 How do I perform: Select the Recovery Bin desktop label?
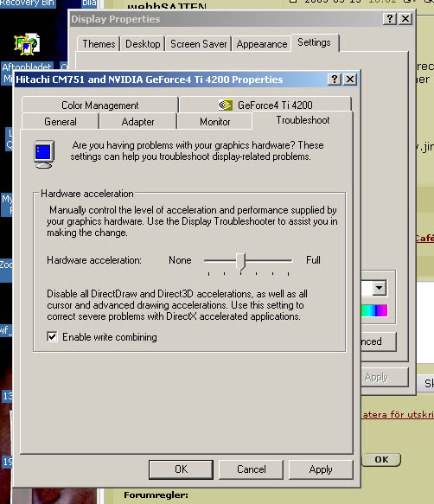[x=28, y=3]
